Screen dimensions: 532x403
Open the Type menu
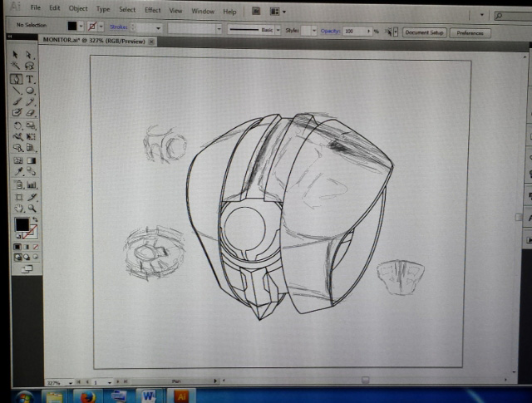103,9
